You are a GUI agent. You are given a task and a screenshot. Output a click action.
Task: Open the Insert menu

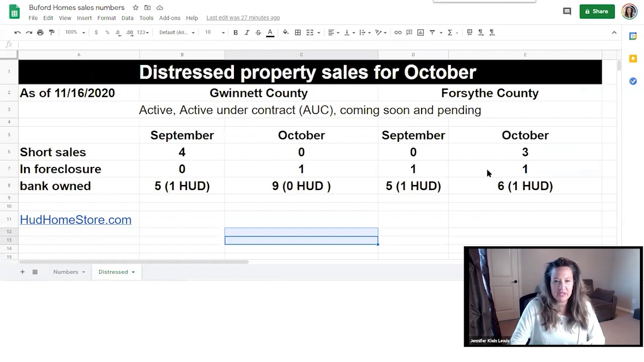pos(84,18)
